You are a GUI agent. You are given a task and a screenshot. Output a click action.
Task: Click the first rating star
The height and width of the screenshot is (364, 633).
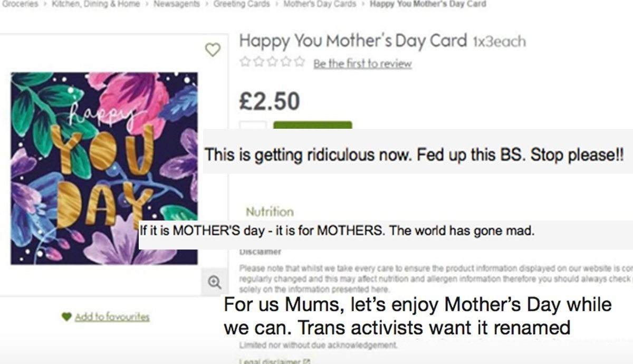tap(246, 61)
